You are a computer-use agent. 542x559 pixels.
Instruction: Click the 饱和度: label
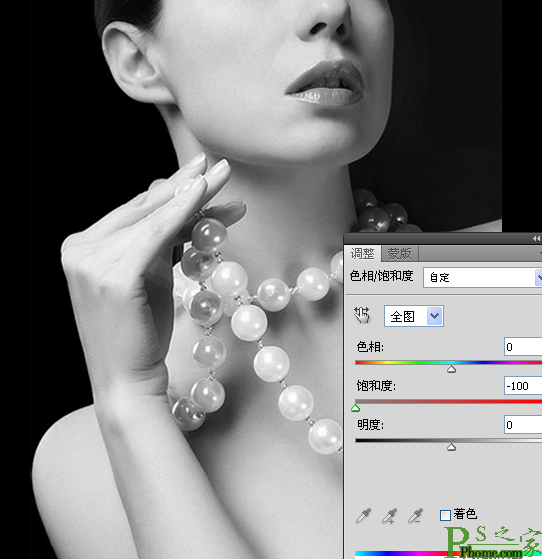tap(376, 385)
